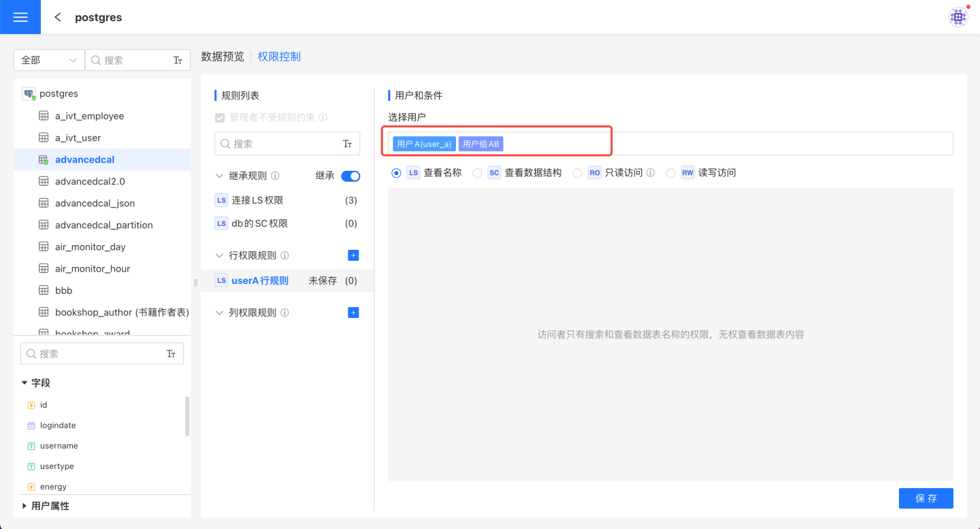Click the info icon next to 只读访问
This screenshot has width=980, height=529.
[x=651, y=173]
